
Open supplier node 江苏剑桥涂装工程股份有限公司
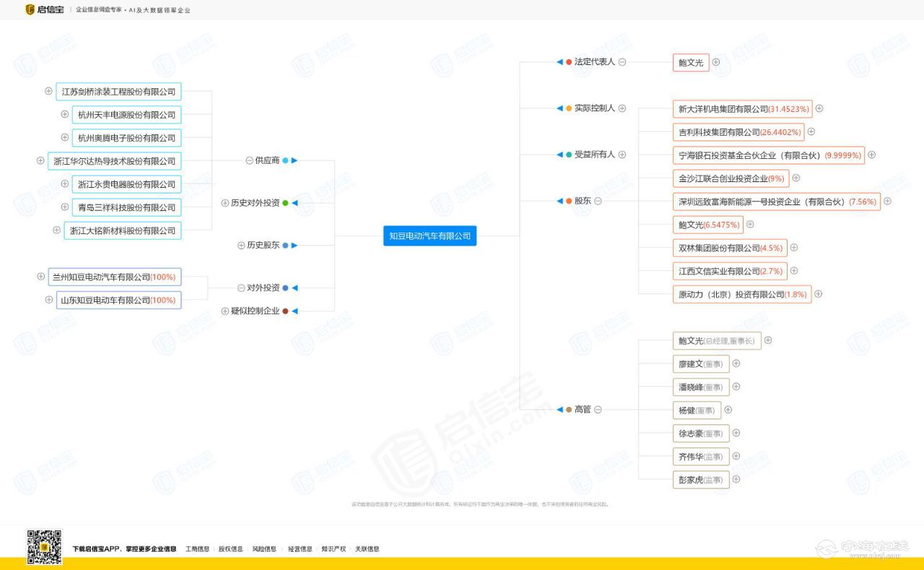click(x=118, y=92)
